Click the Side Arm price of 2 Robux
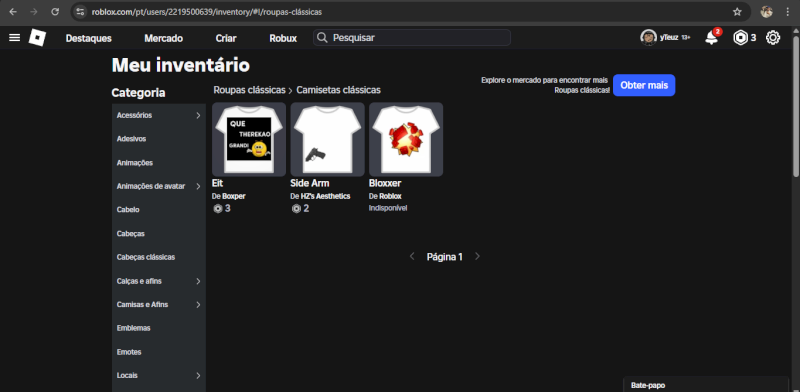Screen dimensions: 800x392 click(x=301, y=209)
